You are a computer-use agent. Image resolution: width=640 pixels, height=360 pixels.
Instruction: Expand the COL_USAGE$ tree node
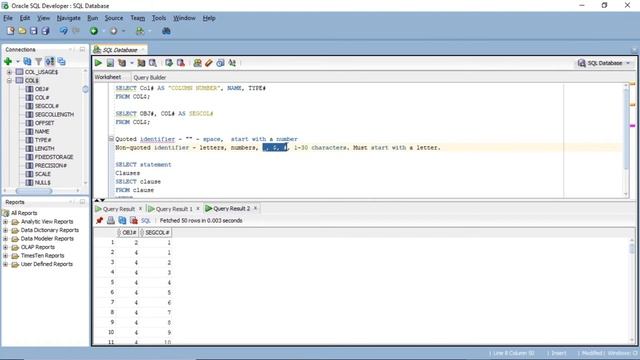pyautogui.click(x=9, y=72)
